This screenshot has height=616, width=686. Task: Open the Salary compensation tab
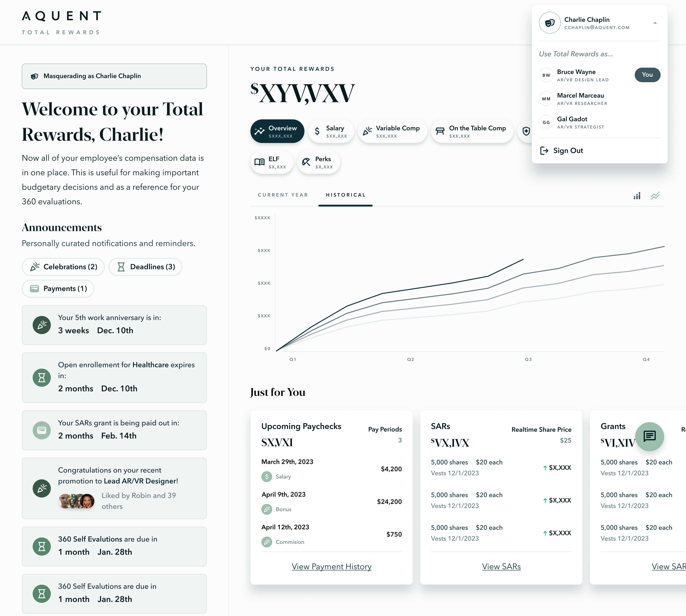[331, 131]
